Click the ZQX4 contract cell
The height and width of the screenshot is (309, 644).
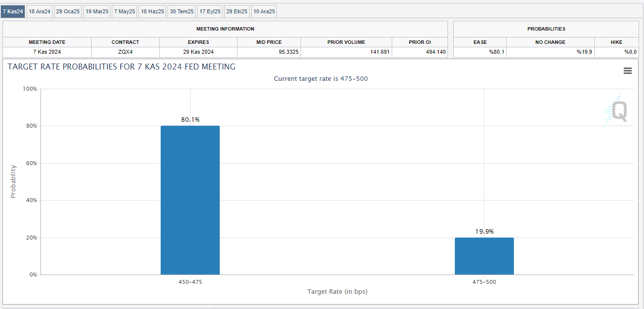point(125,52)
